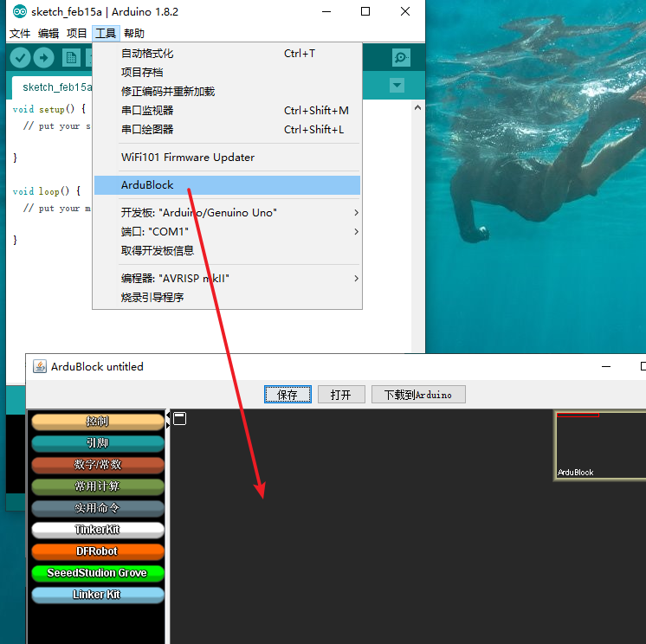Open the Linker Kit block category
This screenshot has width=646, height=644.
coord(98,595)
